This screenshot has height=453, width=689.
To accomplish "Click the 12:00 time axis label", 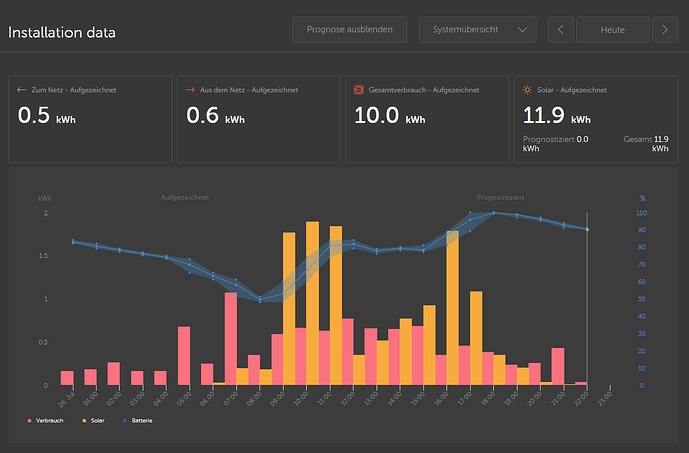I will tap(348, 399).
